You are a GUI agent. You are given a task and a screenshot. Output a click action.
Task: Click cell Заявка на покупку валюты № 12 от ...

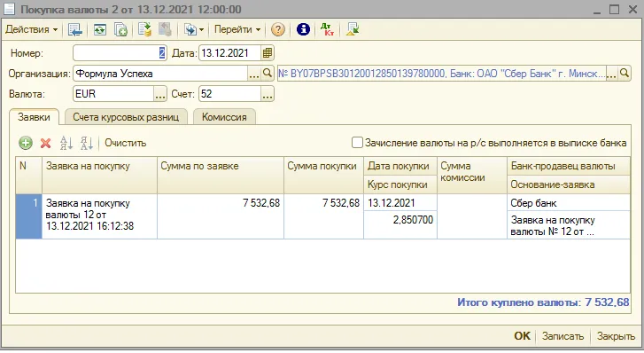tap(569, 225)
